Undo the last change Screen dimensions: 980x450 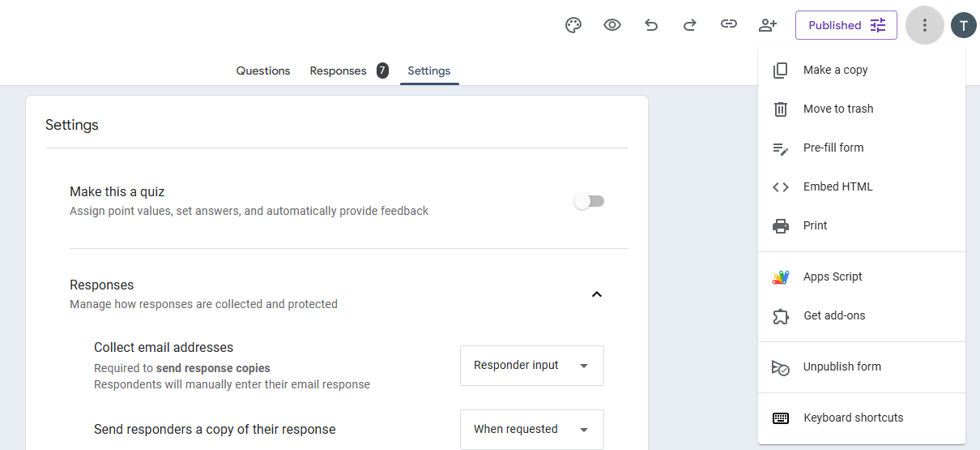pos(651,25)
